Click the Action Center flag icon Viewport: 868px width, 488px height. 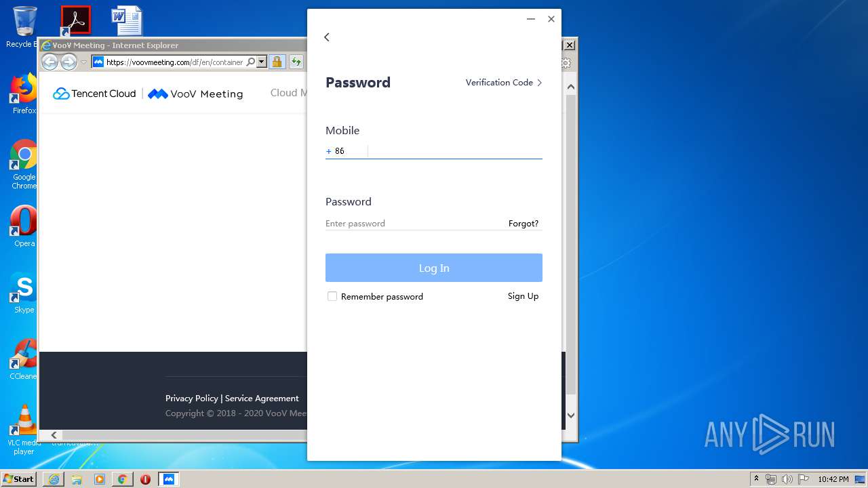(x=804, y=479)
